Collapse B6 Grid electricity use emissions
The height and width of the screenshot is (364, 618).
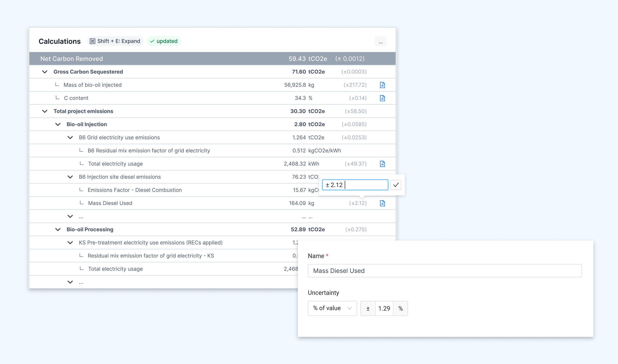[70, 138]
